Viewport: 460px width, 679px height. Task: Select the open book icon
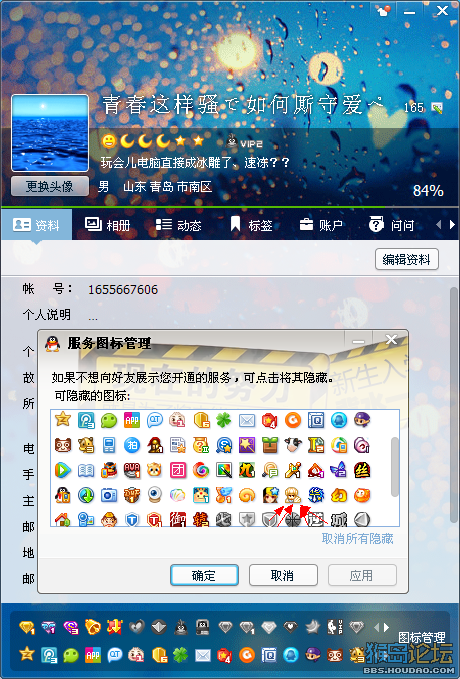pyautogui.click(x=86, y=470)
